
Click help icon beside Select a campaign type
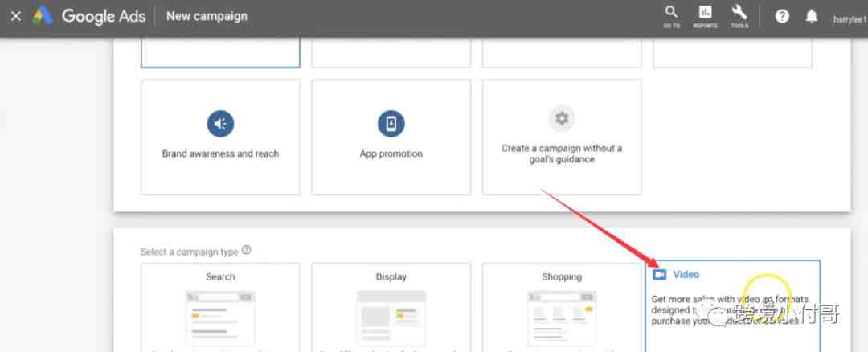coord(247,250)
